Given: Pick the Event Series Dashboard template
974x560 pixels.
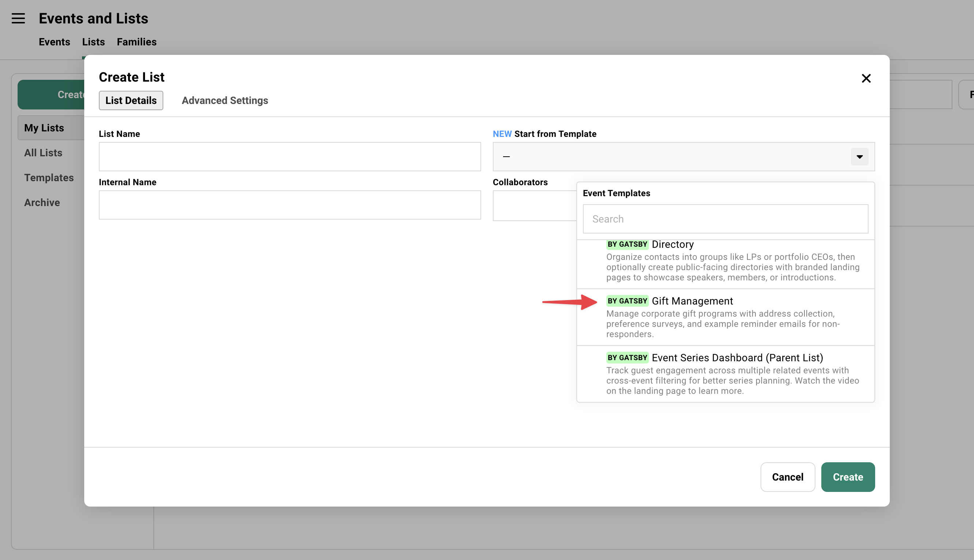Looking at the screenshot, I should tap(725, 374).
